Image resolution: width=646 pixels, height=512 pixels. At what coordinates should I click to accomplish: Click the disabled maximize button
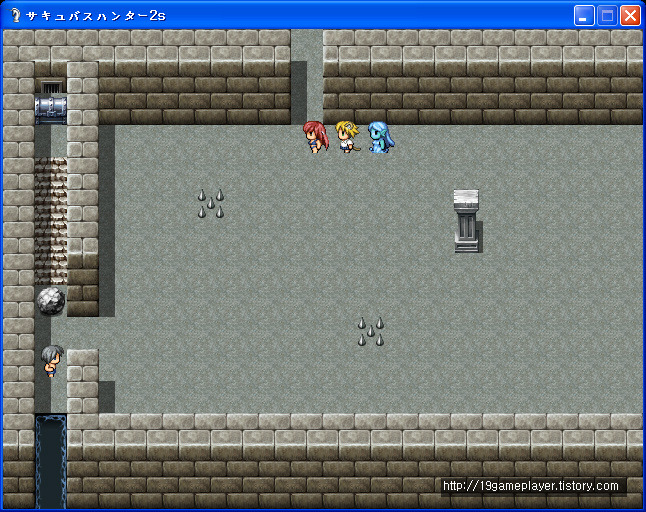[607, 16]
